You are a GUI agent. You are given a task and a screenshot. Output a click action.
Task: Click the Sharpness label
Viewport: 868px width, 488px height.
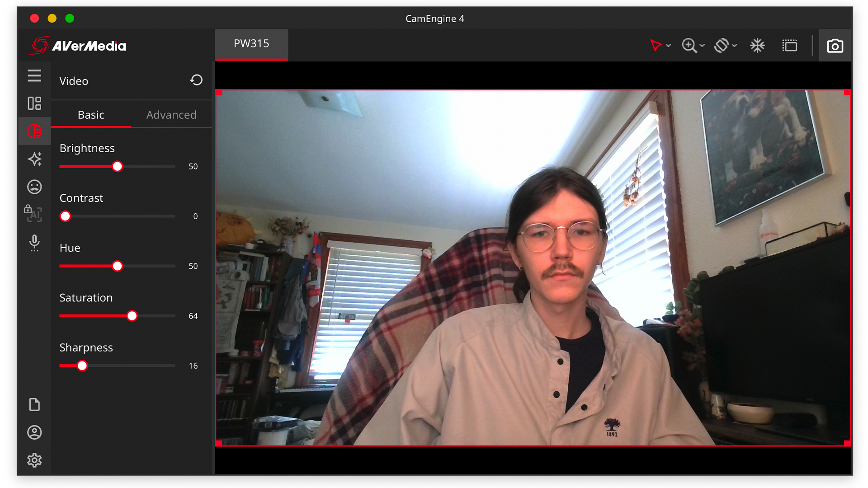click(86, 347)
